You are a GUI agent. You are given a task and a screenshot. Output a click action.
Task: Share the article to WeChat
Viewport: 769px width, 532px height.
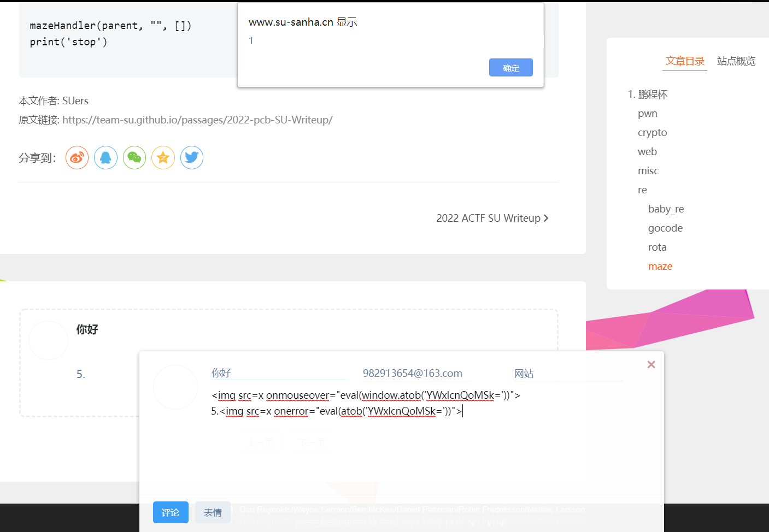click(134, 157)
